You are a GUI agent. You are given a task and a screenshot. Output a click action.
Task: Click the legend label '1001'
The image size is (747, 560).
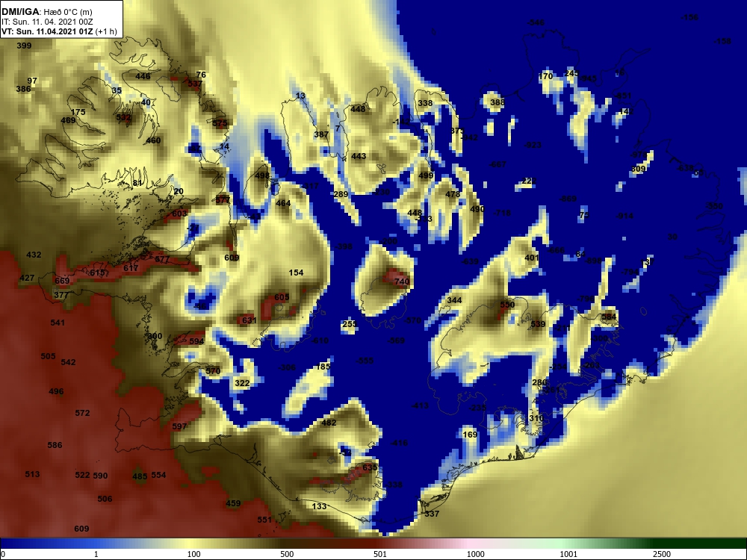point(568,554)
